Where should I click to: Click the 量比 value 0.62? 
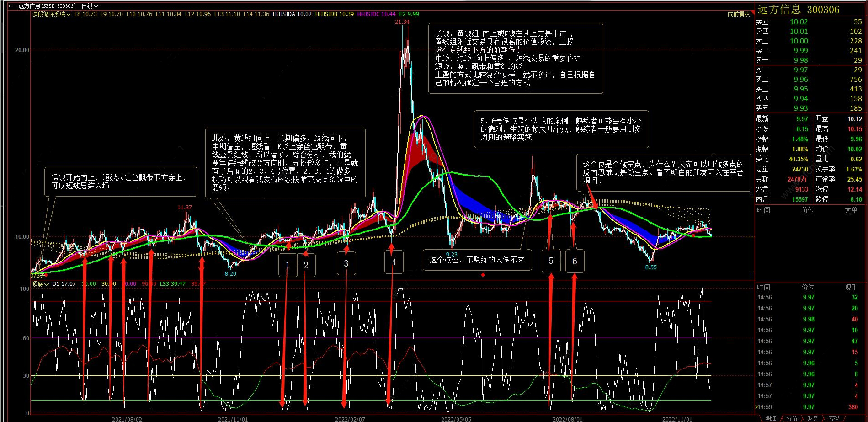(x=856, y=159)
